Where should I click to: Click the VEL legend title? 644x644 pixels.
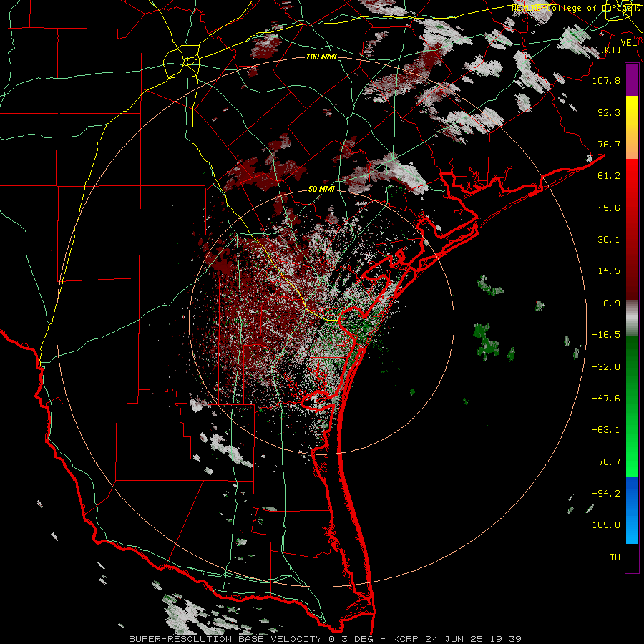629,43
